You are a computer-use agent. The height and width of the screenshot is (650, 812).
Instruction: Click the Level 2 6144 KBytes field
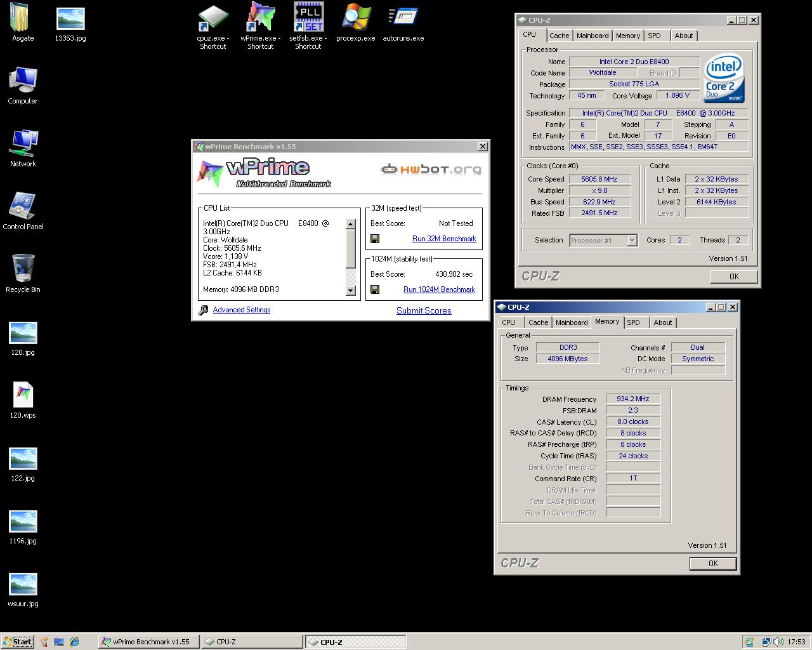pos(717,202)
